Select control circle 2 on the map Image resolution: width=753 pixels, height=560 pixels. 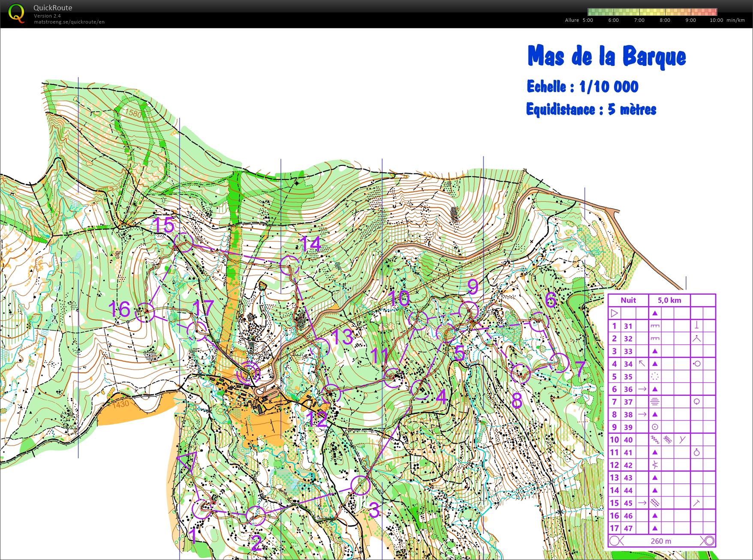(256, 515)
